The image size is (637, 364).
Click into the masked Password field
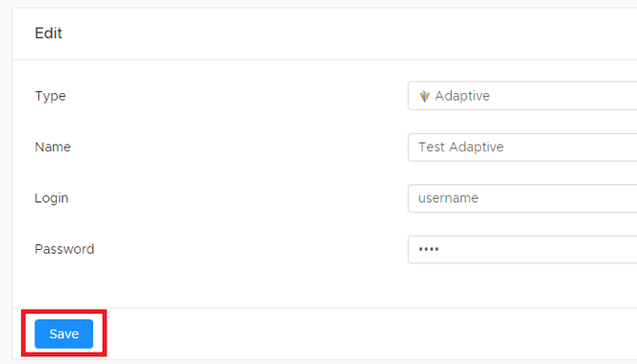523,249
